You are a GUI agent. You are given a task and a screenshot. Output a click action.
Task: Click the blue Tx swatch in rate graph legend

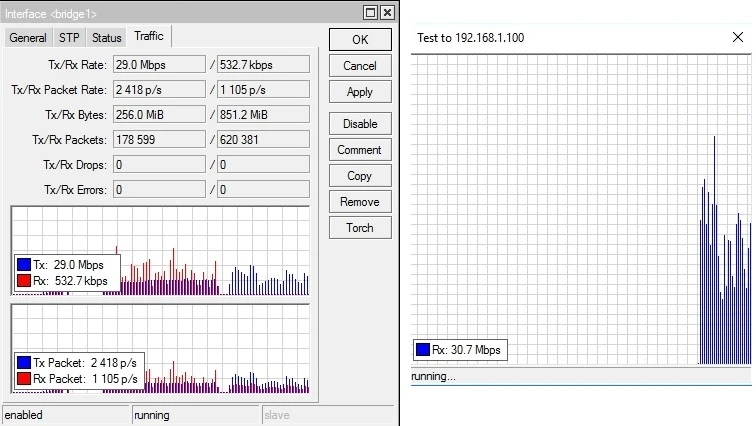23,265
